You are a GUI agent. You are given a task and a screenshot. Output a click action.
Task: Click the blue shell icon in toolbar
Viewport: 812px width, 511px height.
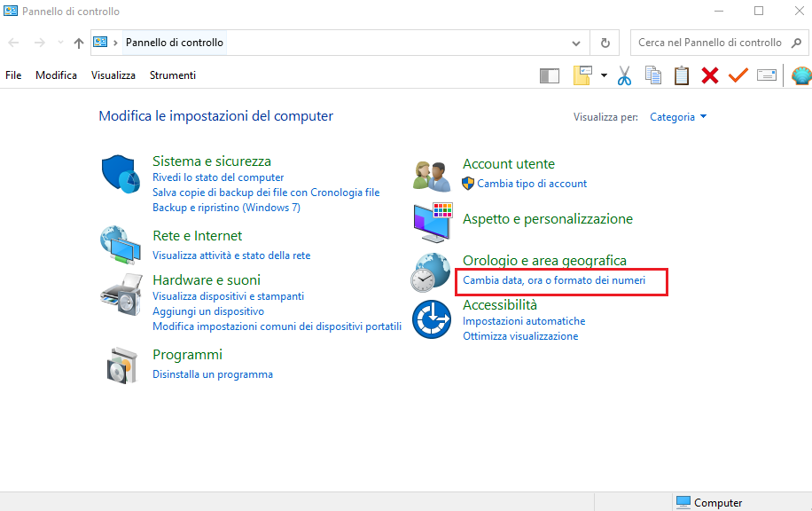coord(801,75)
